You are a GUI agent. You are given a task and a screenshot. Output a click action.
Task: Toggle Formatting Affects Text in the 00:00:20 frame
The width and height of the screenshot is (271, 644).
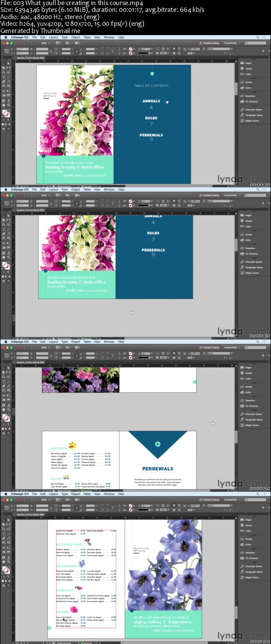point(8,120)
